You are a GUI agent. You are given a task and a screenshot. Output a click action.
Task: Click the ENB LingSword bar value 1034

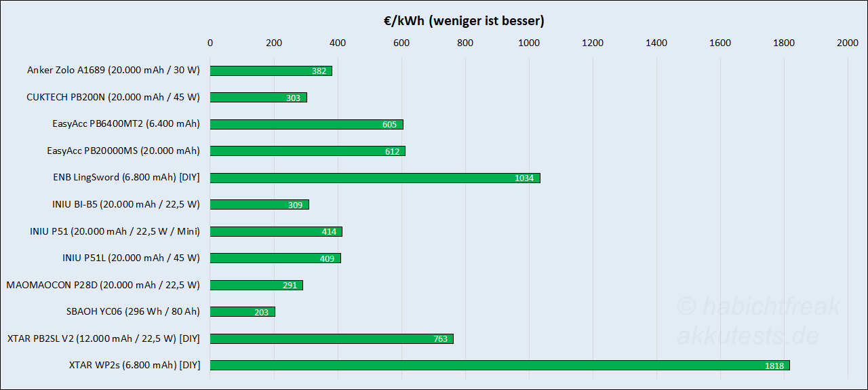524,178
